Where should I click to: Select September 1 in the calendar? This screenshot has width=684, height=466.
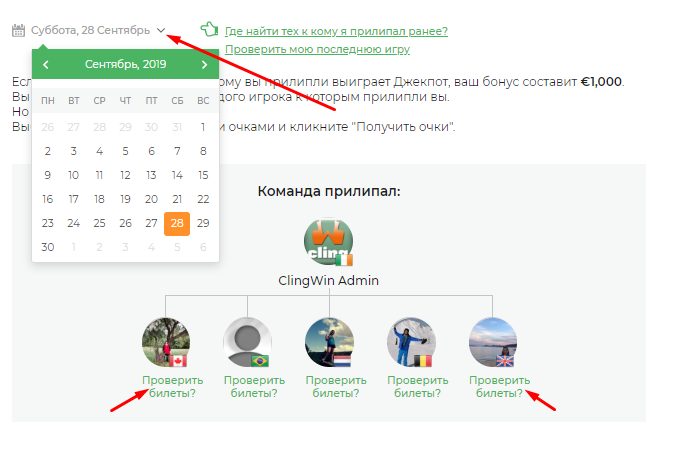[x=203, y=127]
